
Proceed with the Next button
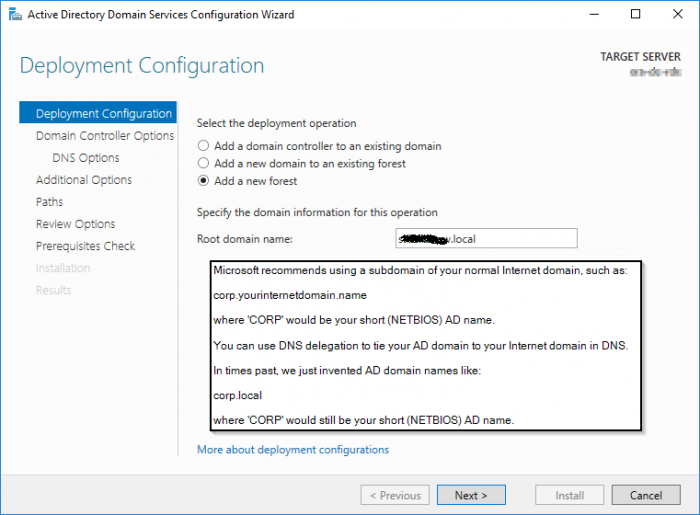click(x=471, y=495)
